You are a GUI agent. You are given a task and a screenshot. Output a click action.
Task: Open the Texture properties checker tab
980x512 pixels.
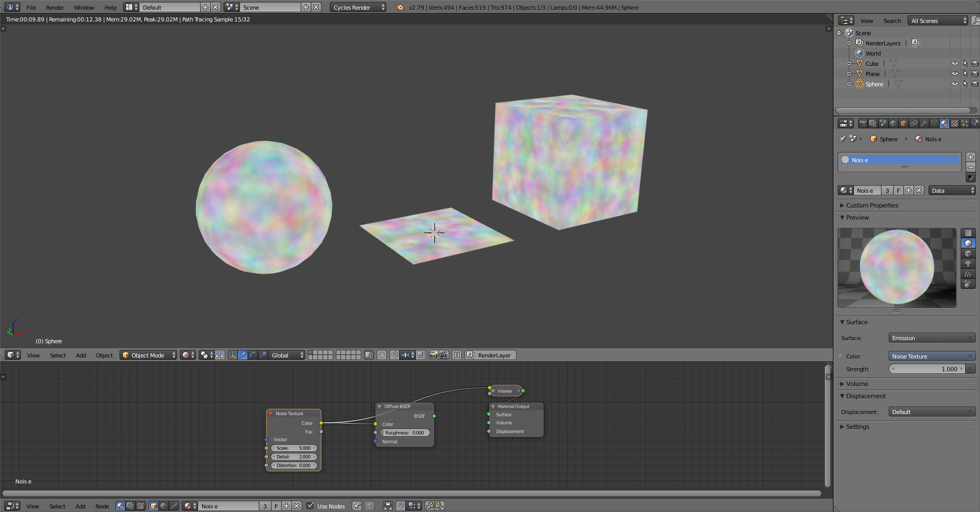[954, 123]
